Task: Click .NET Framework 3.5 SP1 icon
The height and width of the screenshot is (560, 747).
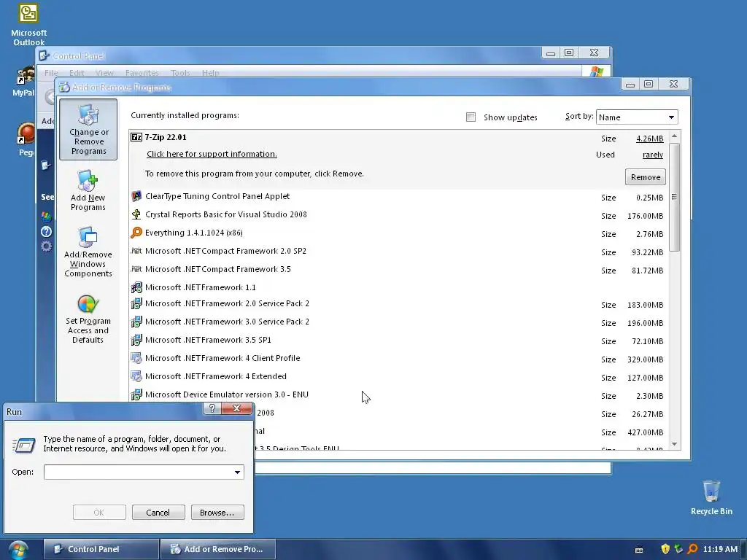Action: point(136,340)
